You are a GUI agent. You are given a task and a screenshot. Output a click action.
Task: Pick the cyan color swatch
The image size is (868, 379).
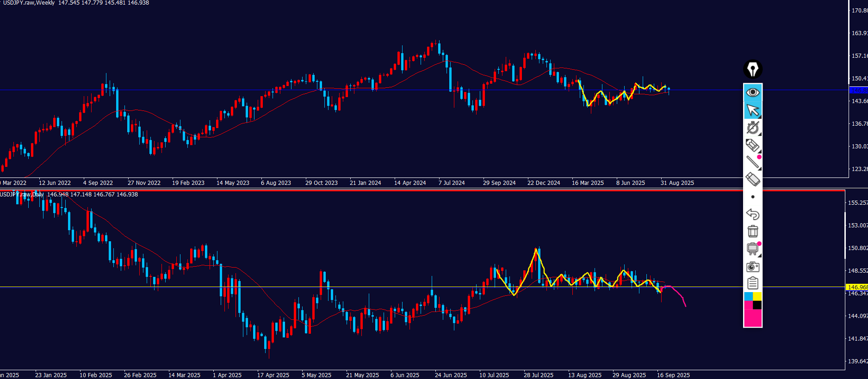[x=748, y=296]
